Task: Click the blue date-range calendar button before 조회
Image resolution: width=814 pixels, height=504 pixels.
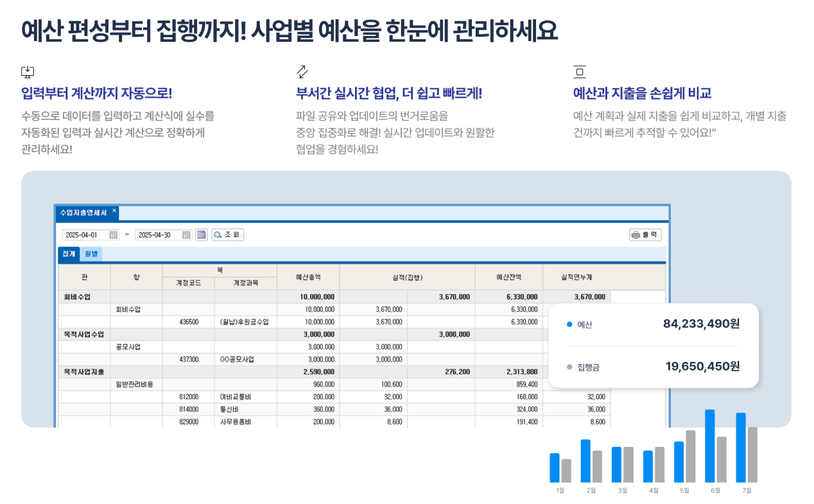Action: [x=202, y=235]
